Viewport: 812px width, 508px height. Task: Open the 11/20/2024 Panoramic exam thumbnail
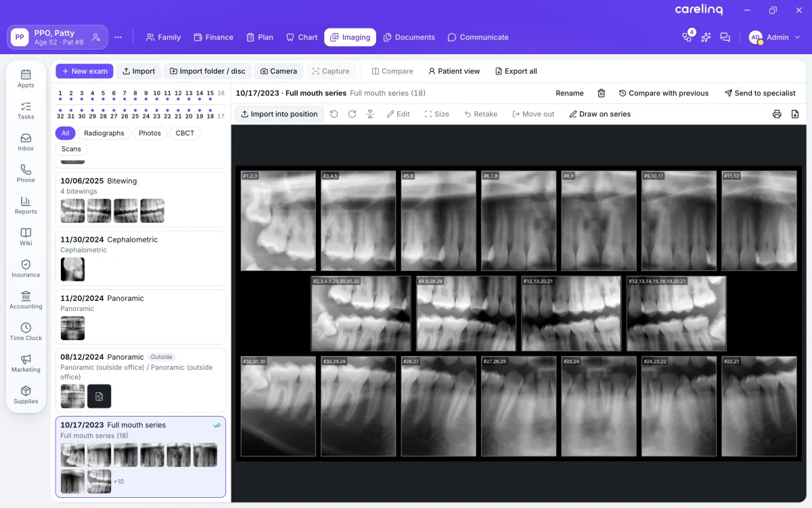pos(72,328)
